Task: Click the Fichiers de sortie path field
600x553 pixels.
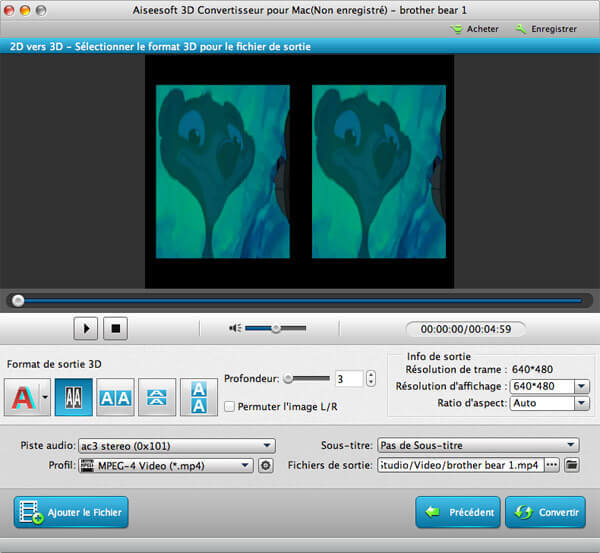Action: 461,465
